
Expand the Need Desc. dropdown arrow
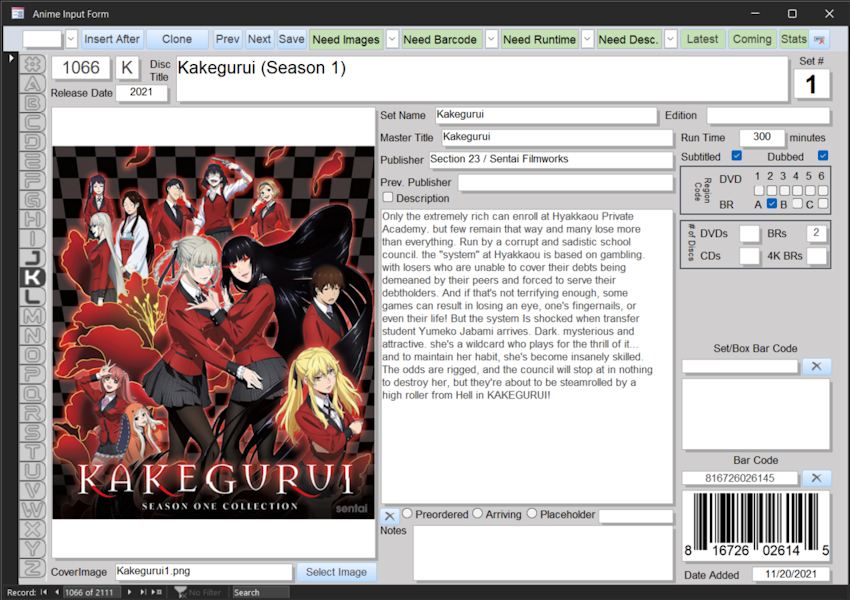point(671,39)
